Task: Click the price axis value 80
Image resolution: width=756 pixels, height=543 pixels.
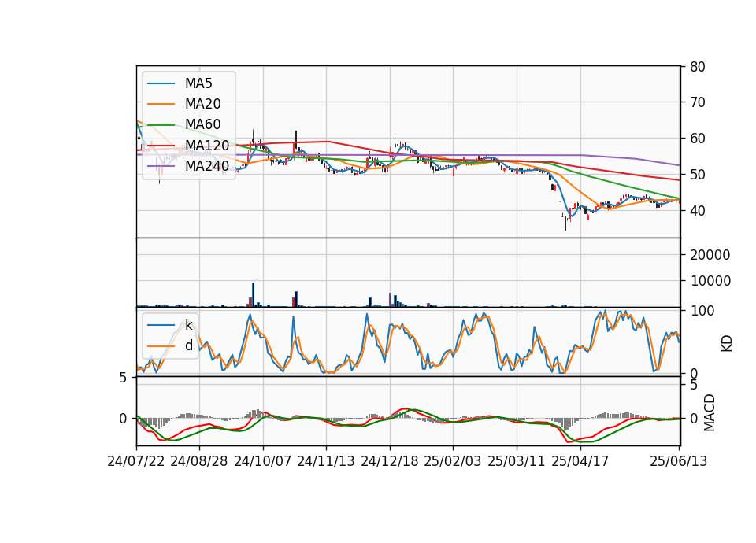Action: (698, 67)
